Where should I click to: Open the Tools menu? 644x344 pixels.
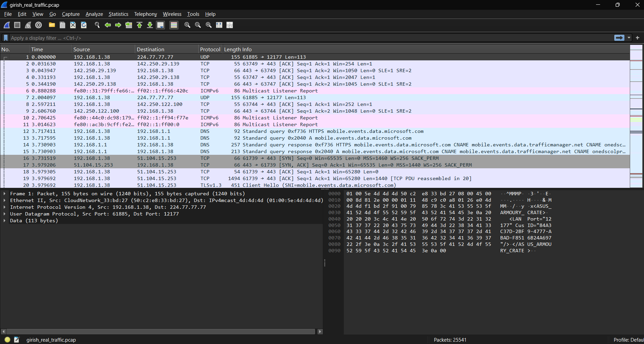193,14
